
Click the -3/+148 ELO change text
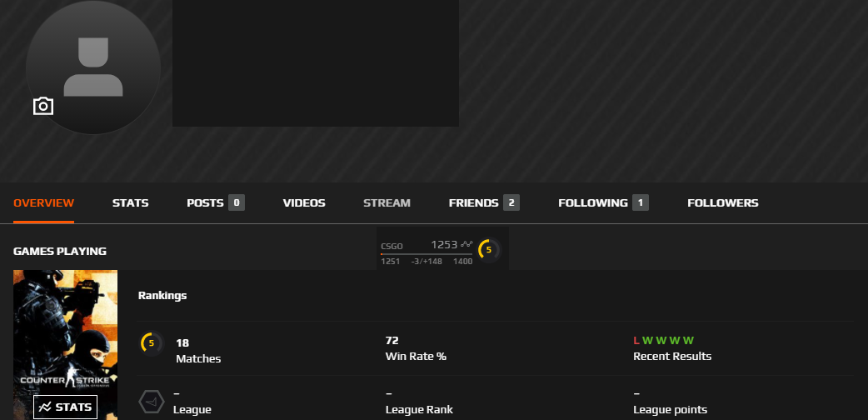click(427, 261)
